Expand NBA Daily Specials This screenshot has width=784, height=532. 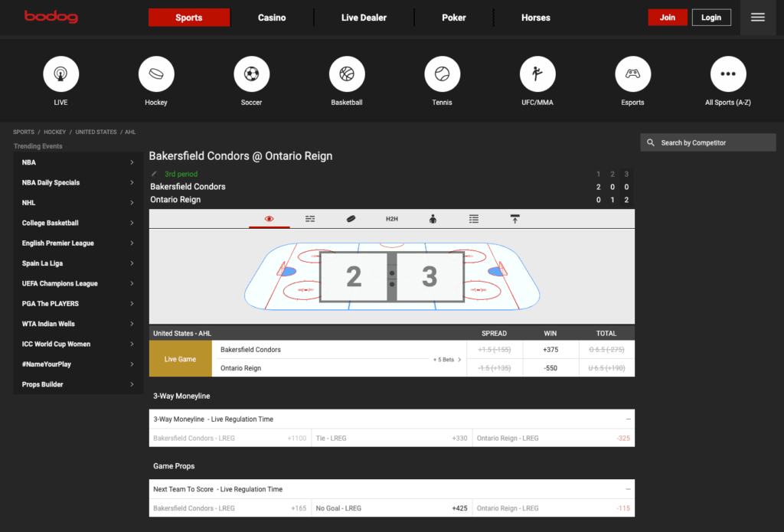click(x=78, y=182)
